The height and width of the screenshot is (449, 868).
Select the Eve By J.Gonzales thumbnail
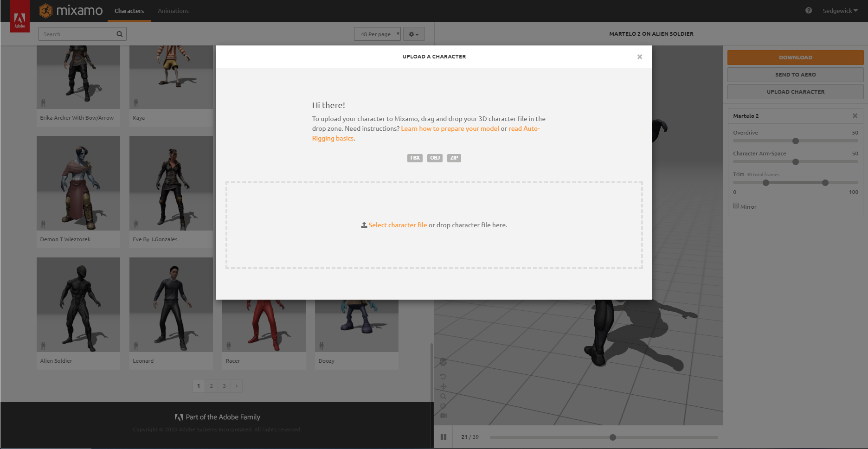click(x=171, y=183)
